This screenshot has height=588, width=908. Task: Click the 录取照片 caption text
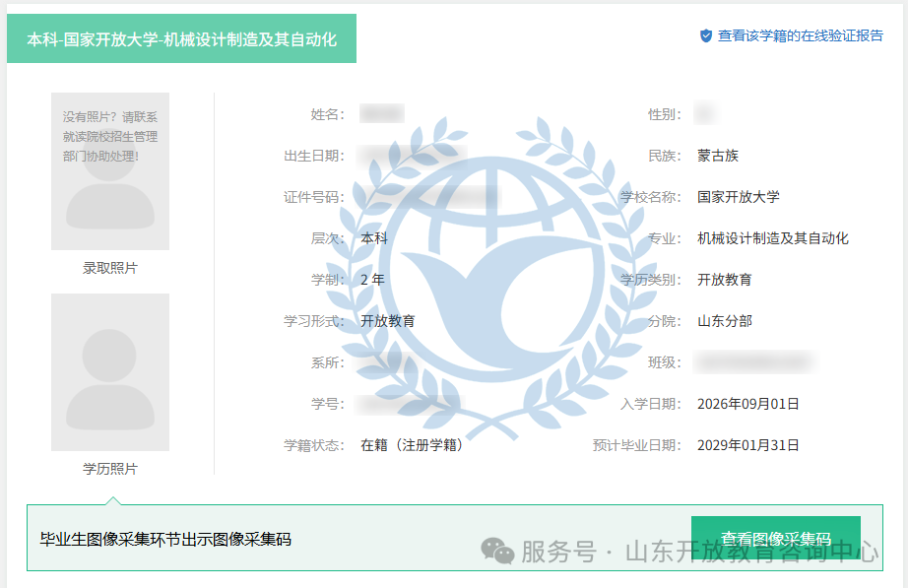pyautogui.click(x=110, y=268)
